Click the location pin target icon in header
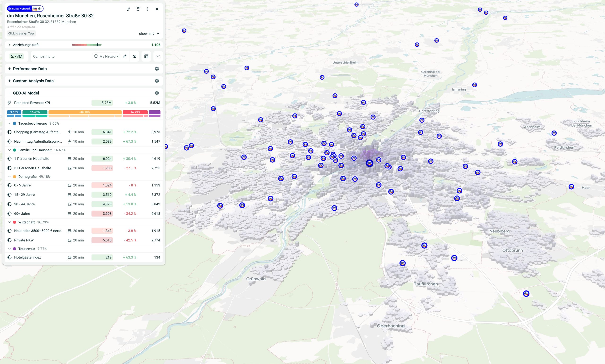This screenshot has height=364, width=605. [x=128, y=9]
